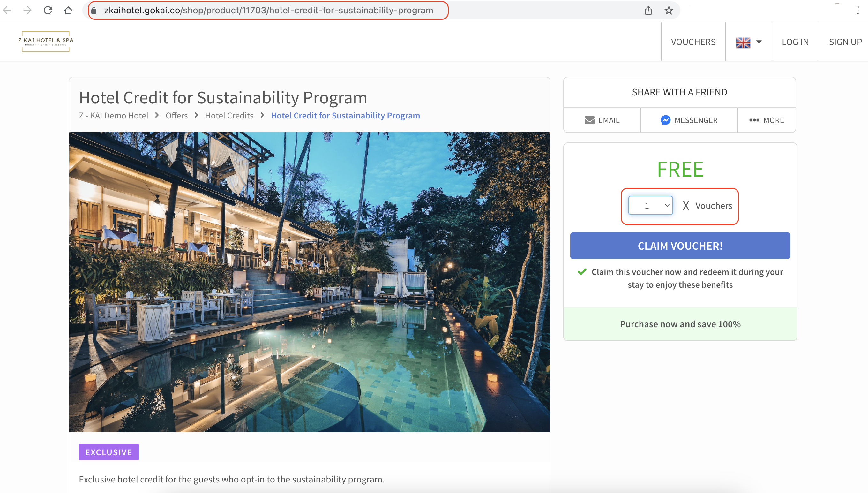Click the browser back arrow

point(7,10)
